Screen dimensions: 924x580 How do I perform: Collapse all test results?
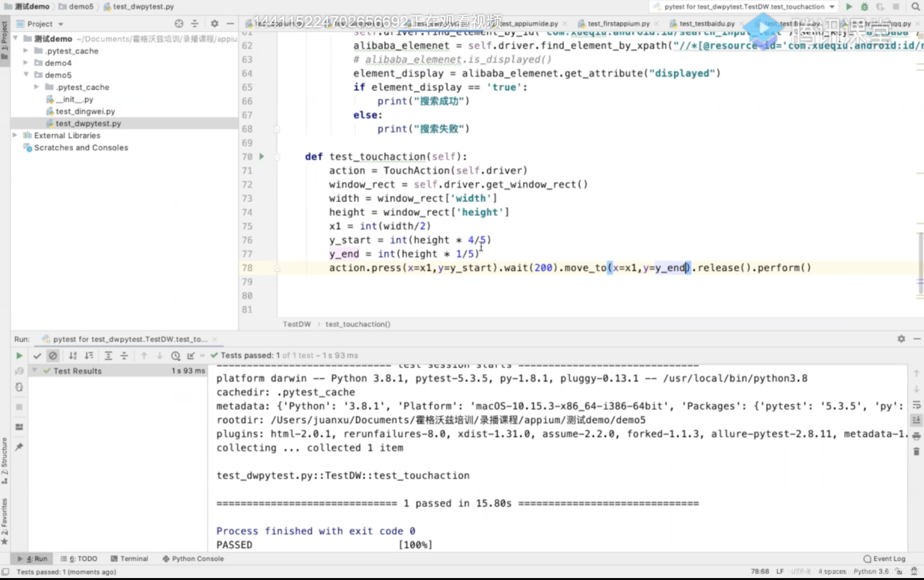point(124,356)
